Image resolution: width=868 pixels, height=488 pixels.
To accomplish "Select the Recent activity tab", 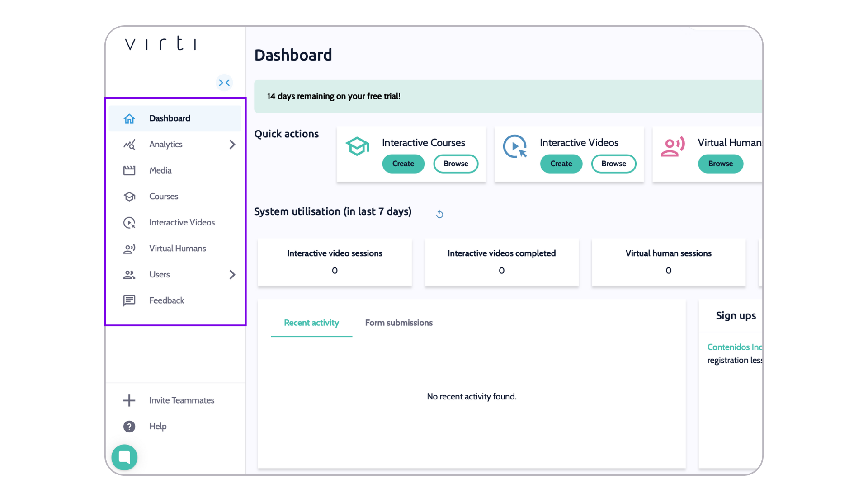I will 311,323.
